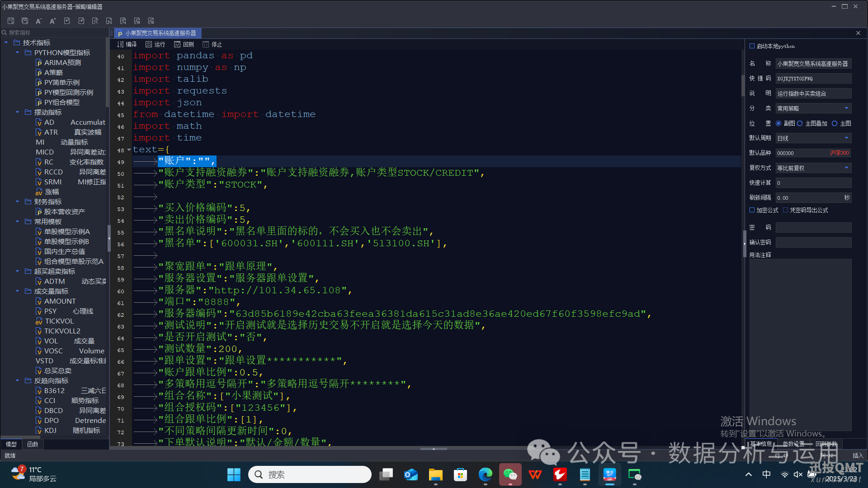Image resolution: width=868 pixels, height=488 pixels.
Task: Click the 密码 password input field
Action: click(813, 227)
